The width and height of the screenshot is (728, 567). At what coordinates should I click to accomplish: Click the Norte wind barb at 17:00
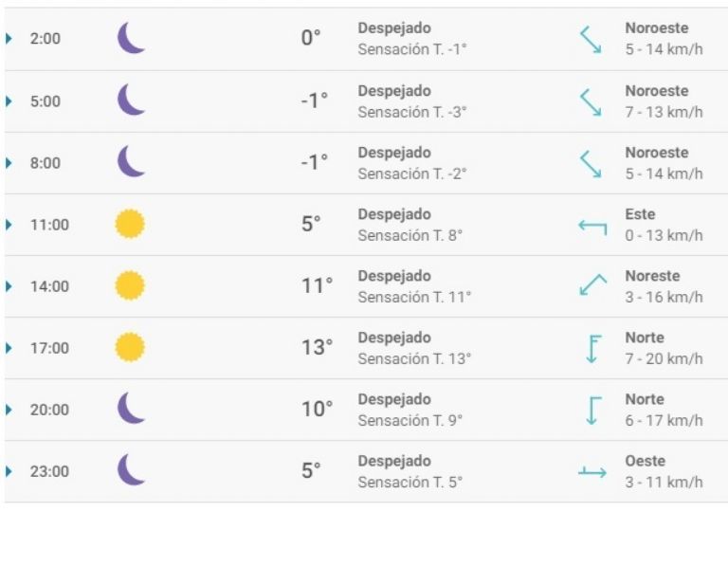pyautogui.click(x=592, y=348)
